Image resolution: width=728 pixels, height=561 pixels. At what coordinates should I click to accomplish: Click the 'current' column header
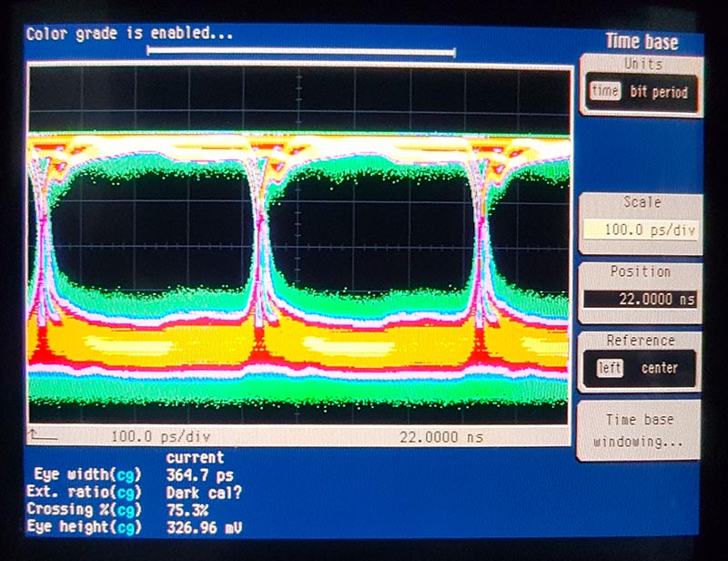[195, 457]
